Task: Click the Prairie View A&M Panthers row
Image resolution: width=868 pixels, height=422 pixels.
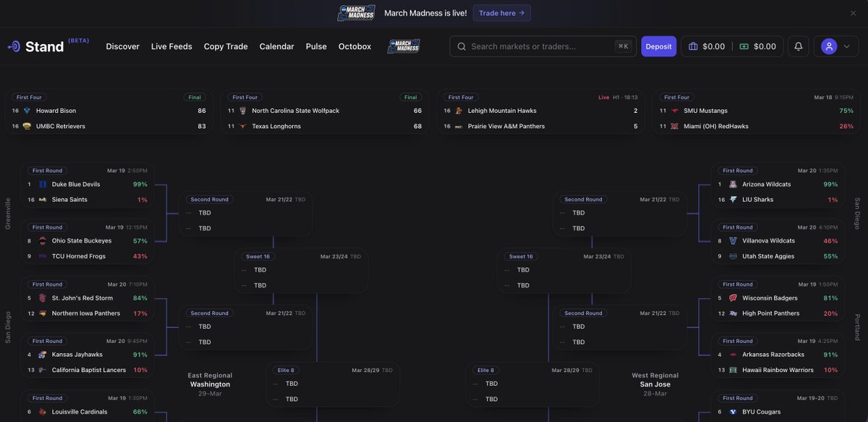Action: (540, 126)
